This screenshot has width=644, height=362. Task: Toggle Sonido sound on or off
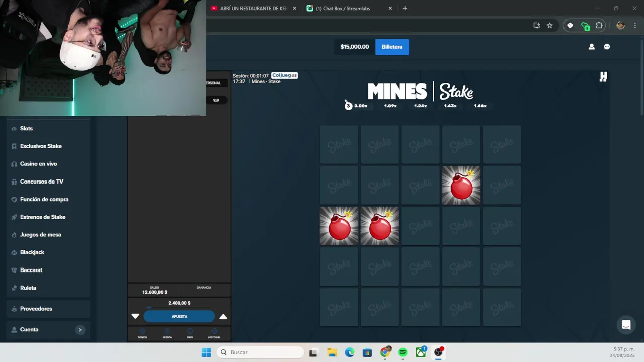(142, 331)
